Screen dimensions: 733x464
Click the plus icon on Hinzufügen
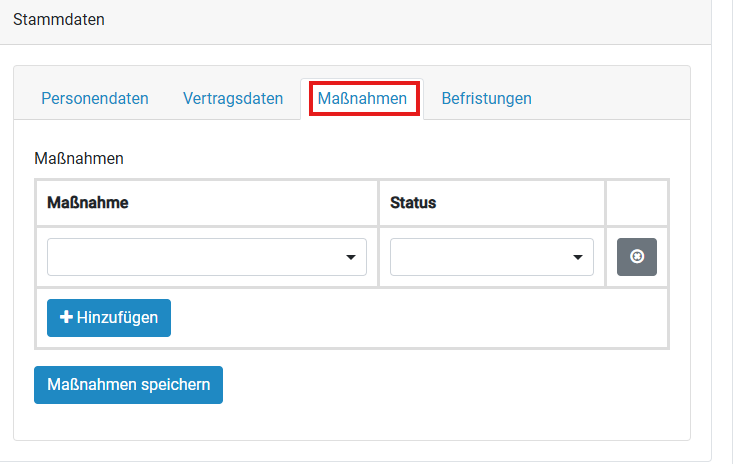pos(67,318)
